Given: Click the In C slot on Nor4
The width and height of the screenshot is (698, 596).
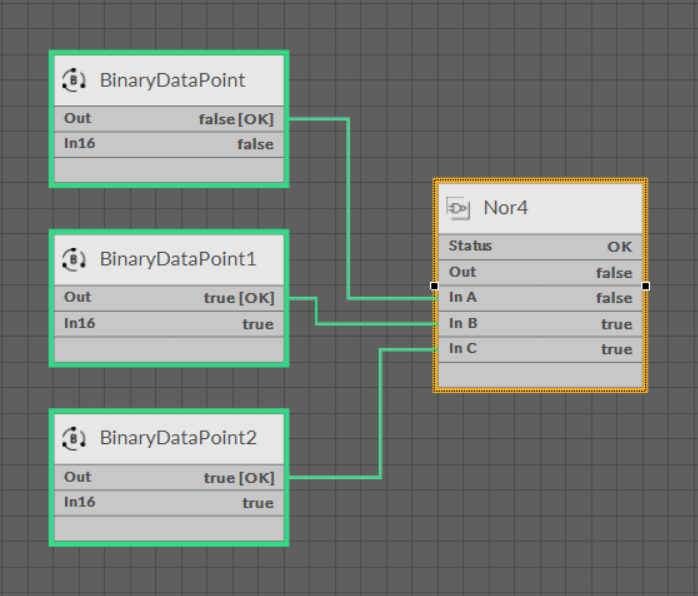Looking at the screenshot, I should 462,348.
